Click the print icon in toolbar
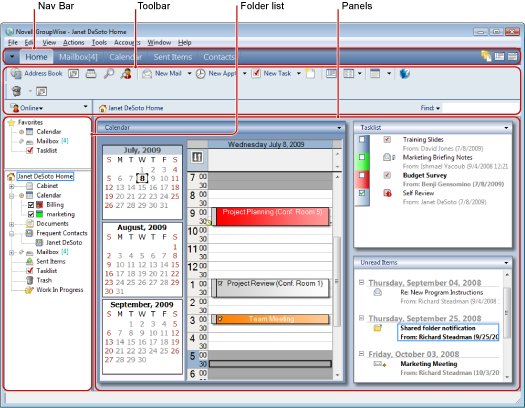This screenshot has height=408, width=525. point(91,73)
